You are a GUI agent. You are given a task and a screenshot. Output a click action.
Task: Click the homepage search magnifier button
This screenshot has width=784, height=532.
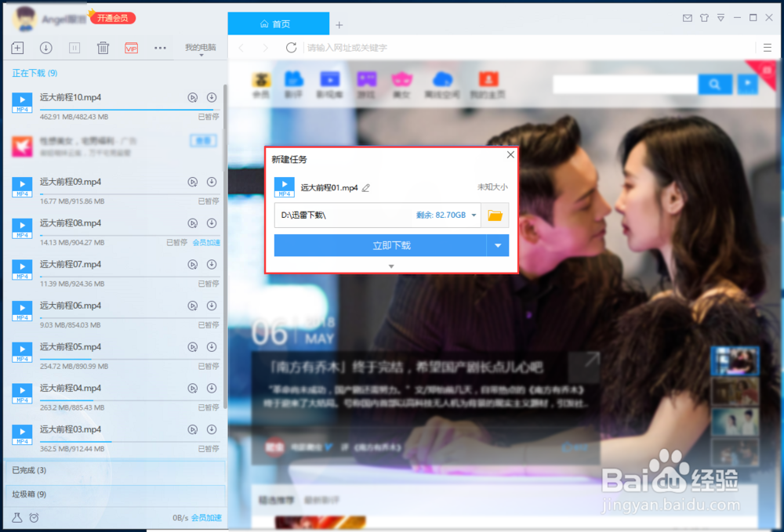715,84
